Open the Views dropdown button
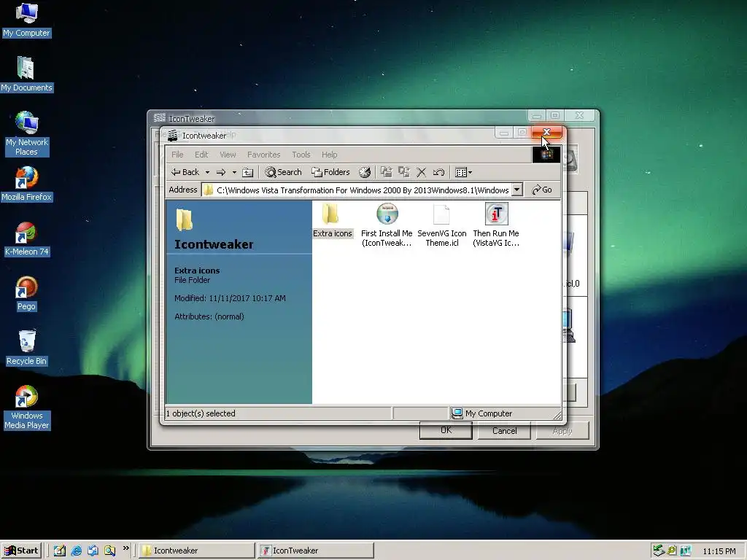This screenshot has height=560, width=747. tap(463, 172)
